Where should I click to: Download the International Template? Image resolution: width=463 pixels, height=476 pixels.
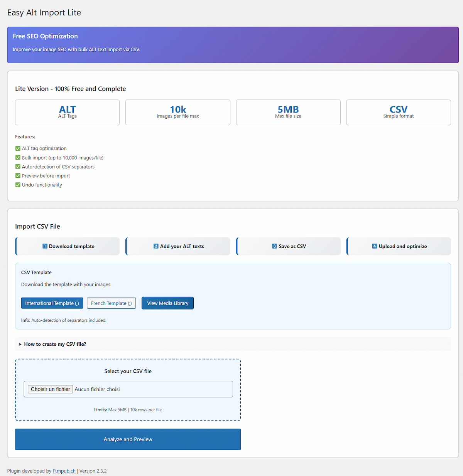pos(52,303)
